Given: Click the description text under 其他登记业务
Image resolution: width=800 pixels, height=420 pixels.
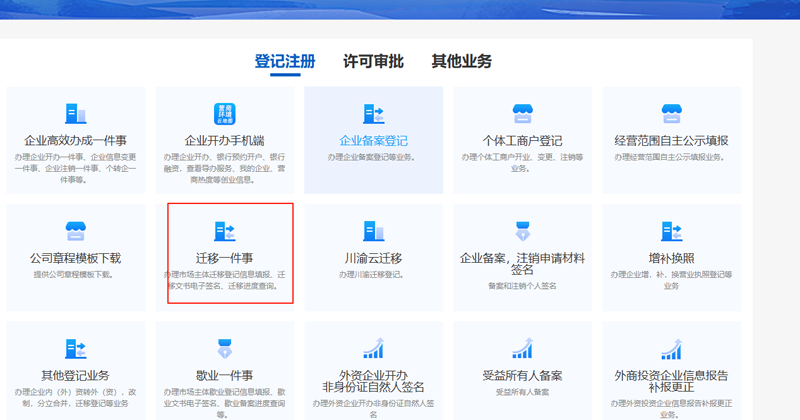Looking at the screenshot, I should tap(76, 398).
